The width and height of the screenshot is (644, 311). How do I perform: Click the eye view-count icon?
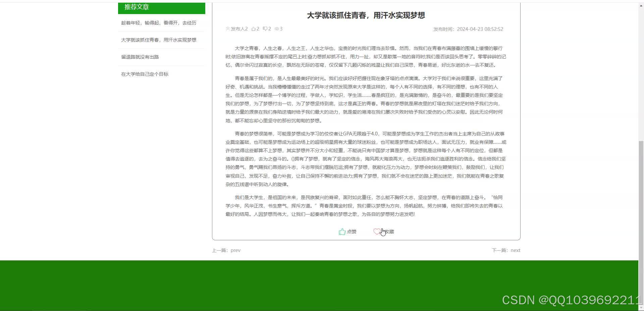point(277,29)
